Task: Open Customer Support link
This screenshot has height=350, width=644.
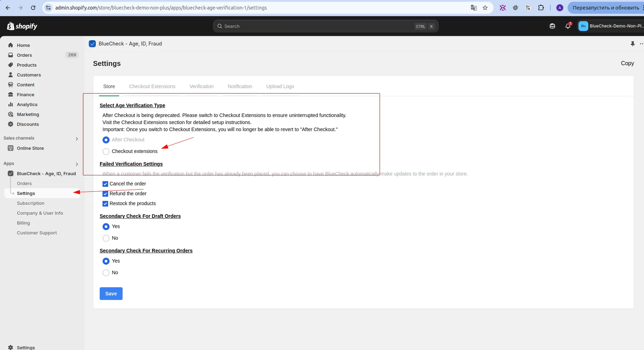Action: (37, 233)
